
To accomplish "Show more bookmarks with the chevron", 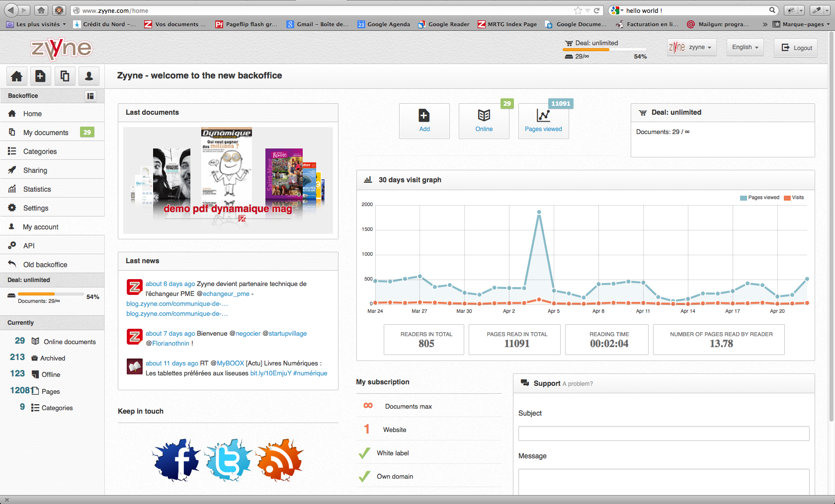I will pos(764,24).
